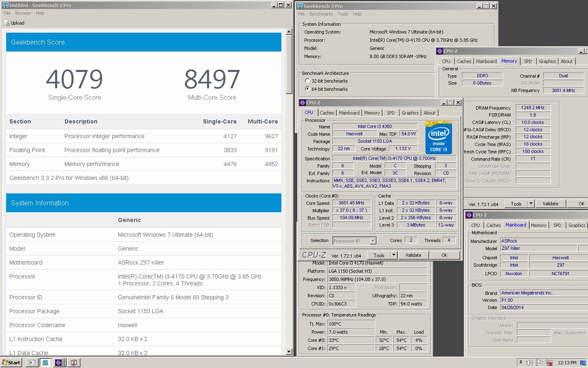588x368 pixels.
Task: Click DRAM Frequency value 1249.2 MHz
Action: coord(533,108)
